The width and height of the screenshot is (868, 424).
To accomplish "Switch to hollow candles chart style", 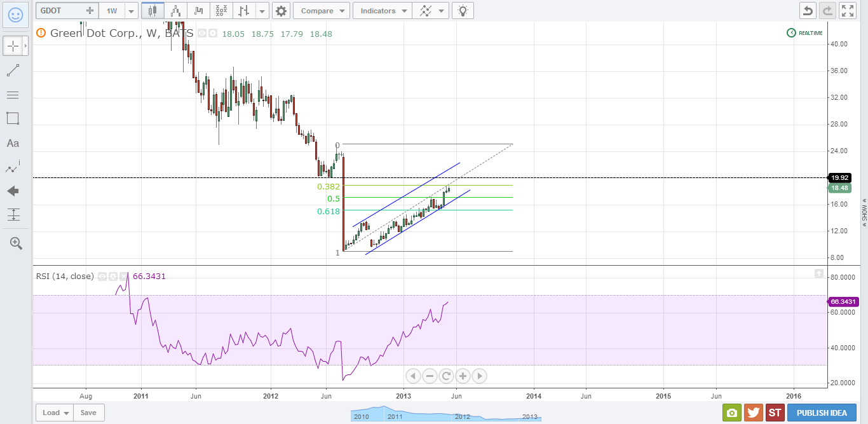I will coord(176,11).
